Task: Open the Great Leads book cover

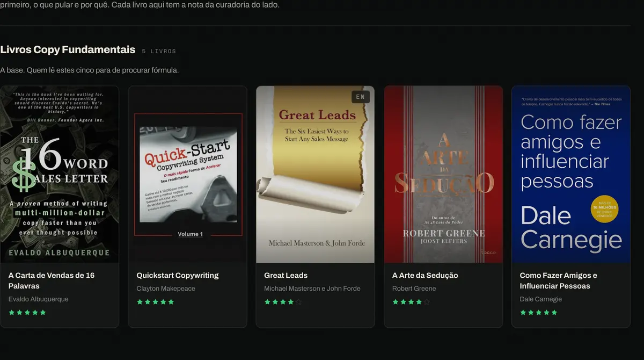Action: 315,174
